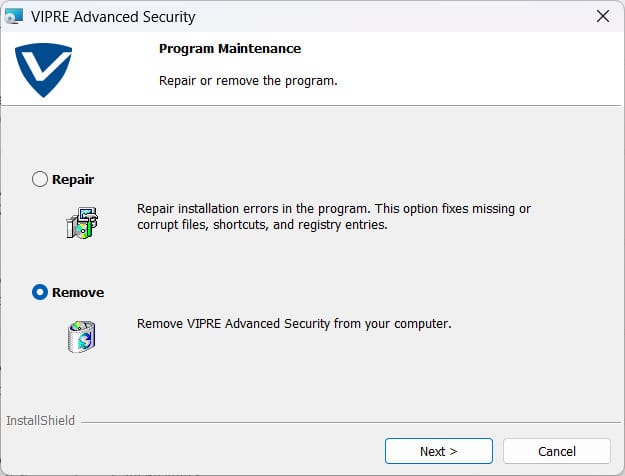Select the Repair radio button
625x476 pixels.
point(40,179)
